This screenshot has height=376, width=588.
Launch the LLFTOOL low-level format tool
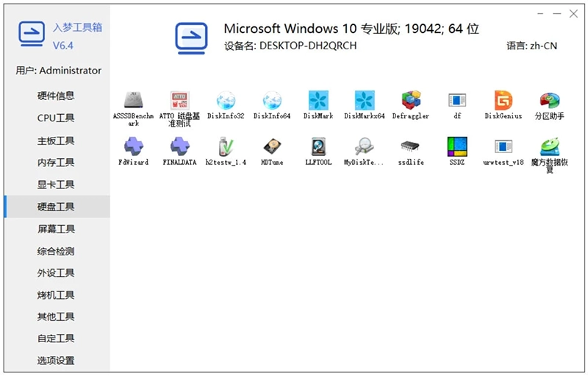coord(318,147)
